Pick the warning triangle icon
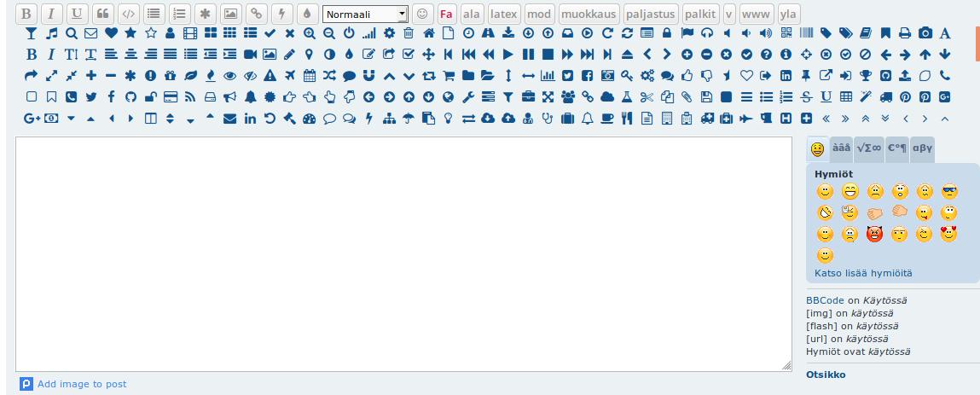Image resolution: width=980 pixels, height=395 pixels. [x=270, y=76]
